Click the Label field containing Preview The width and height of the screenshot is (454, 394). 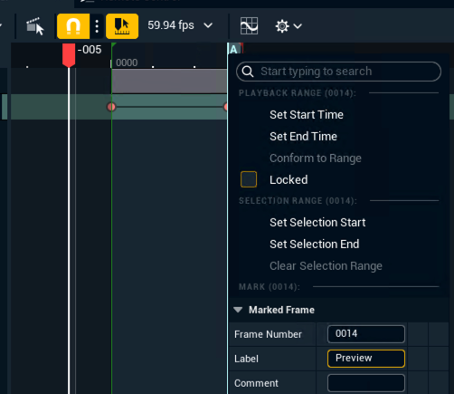(366, 358)
